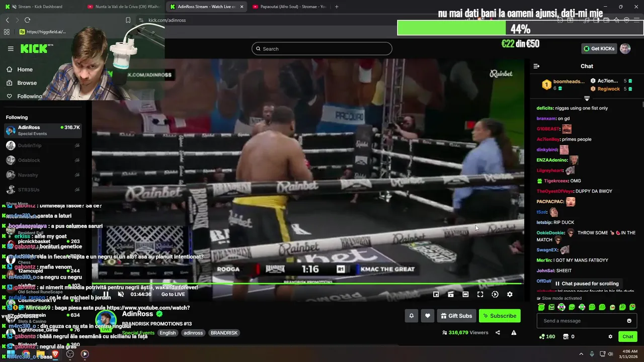Open the Windows Start button
Image resolution: width=644 pixels, height=362 pixels.
click(x=11, y=354)
